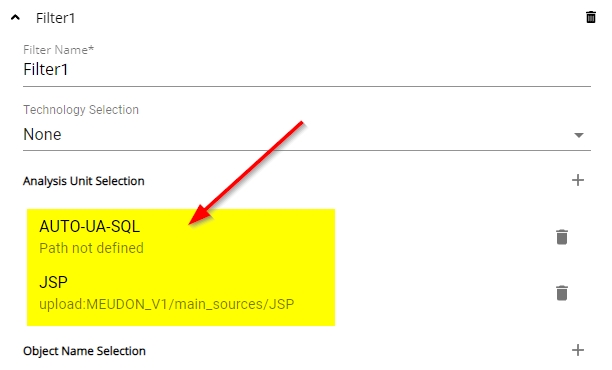Click the Technology Selection label

(x=81, y=110)
